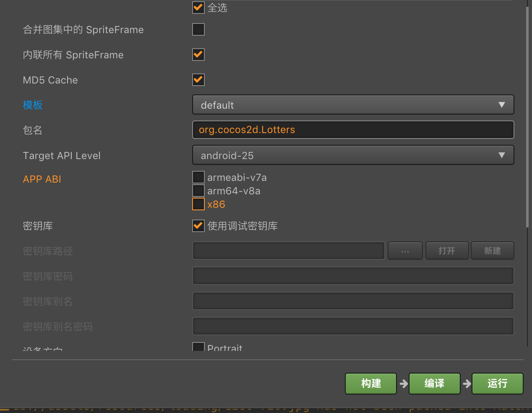Click the 密钥库别名密码 input field

click(353, 326)
